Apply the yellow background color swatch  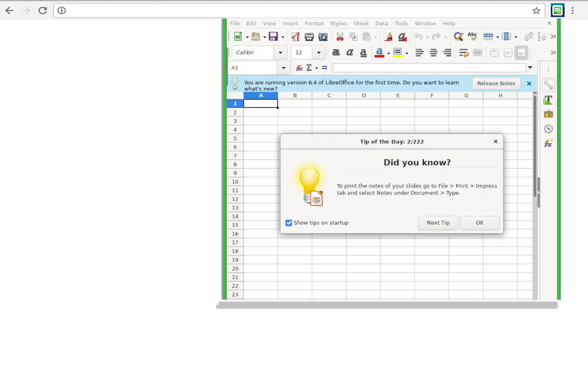pyautogui.click(x=398, y=52)
